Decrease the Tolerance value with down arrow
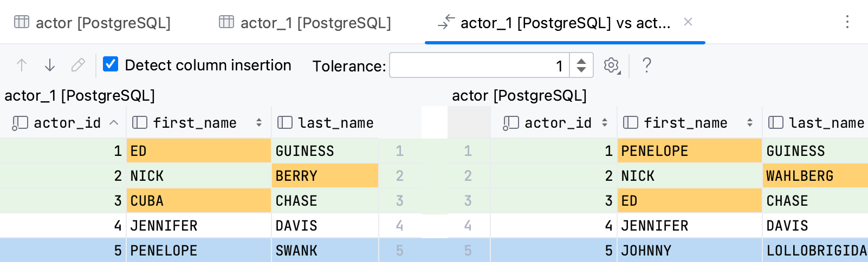Screen dimensions: 868x262 581,70
